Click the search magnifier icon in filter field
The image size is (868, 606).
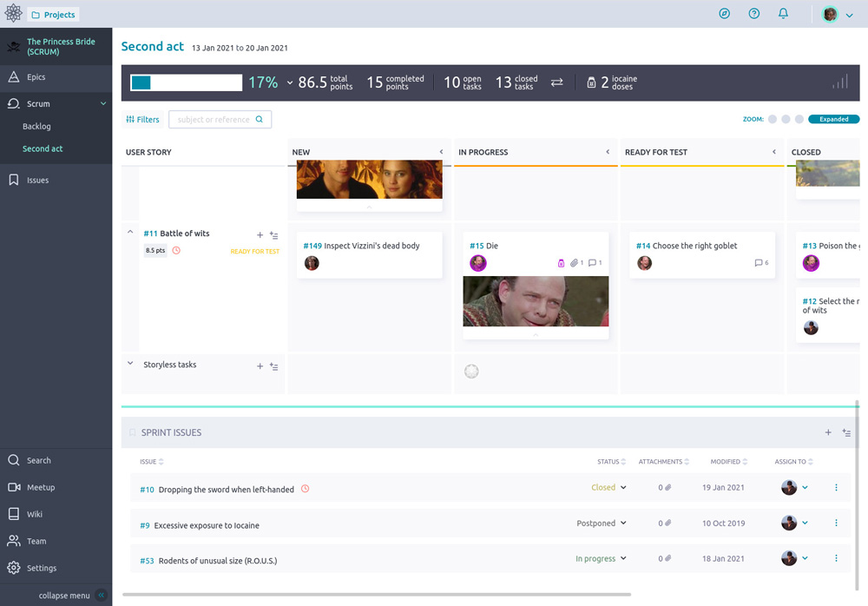(259, 119)
